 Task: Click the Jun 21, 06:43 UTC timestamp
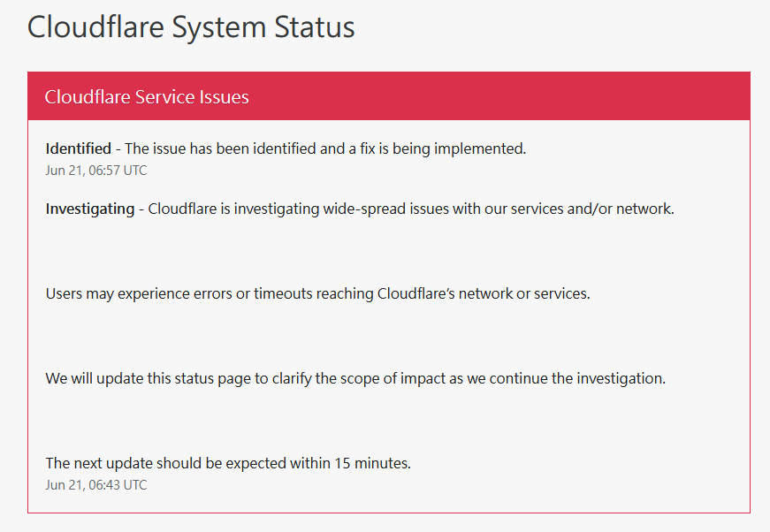tap(96, 485)
